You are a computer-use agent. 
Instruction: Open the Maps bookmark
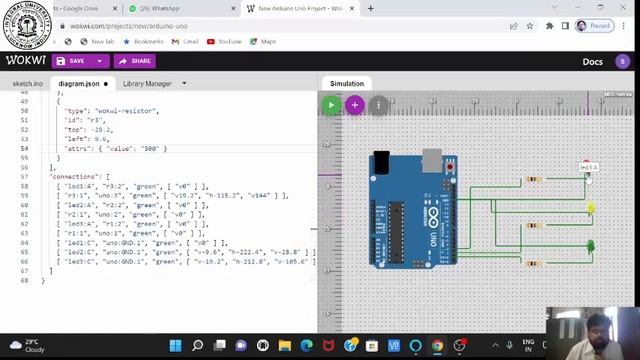[x=263, y=42]
